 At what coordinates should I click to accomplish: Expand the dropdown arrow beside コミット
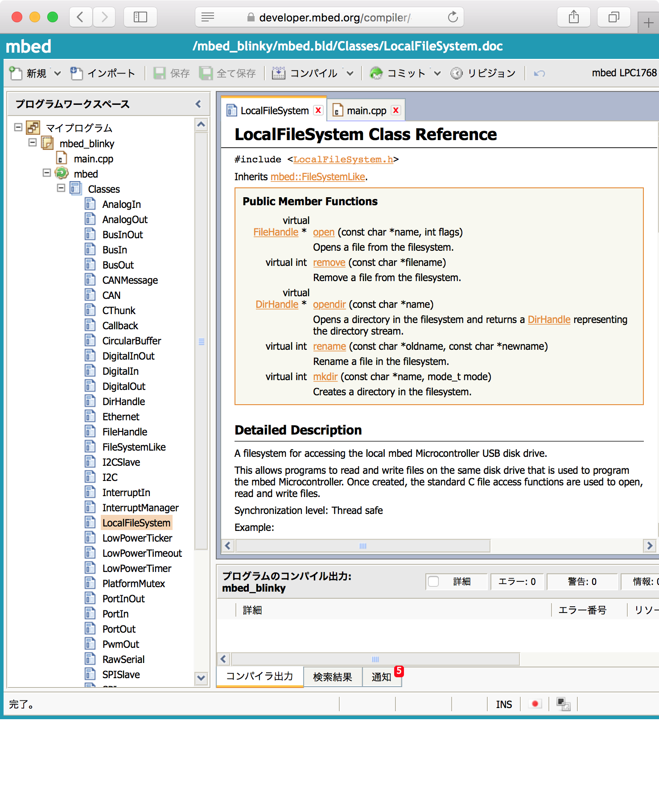point(437,73)
